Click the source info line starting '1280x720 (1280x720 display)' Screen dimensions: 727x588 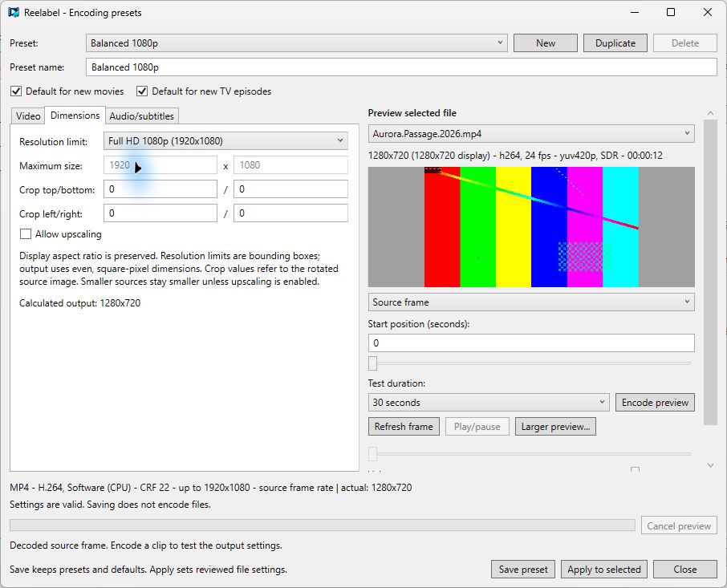tap(515, 156)
